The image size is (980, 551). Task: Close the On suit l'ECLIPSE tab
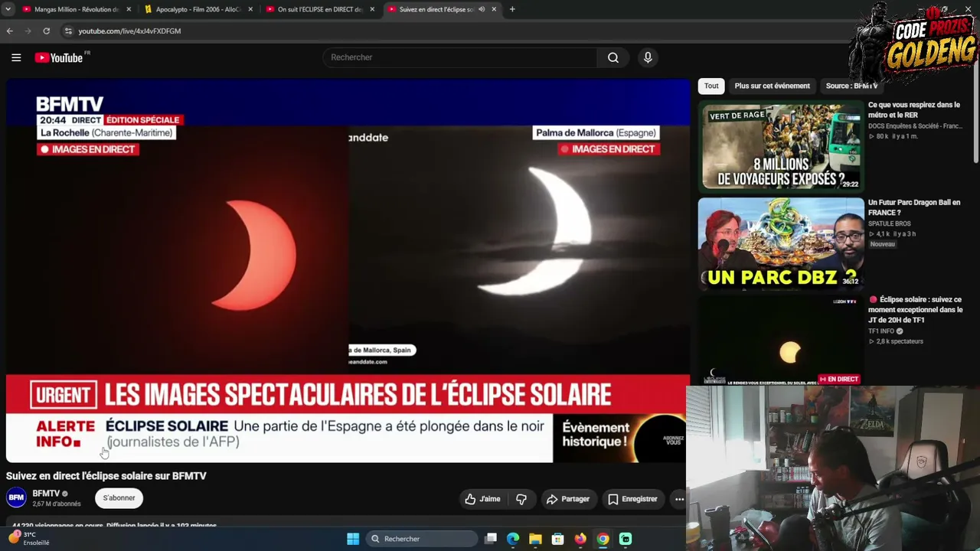tap(372, 9)
